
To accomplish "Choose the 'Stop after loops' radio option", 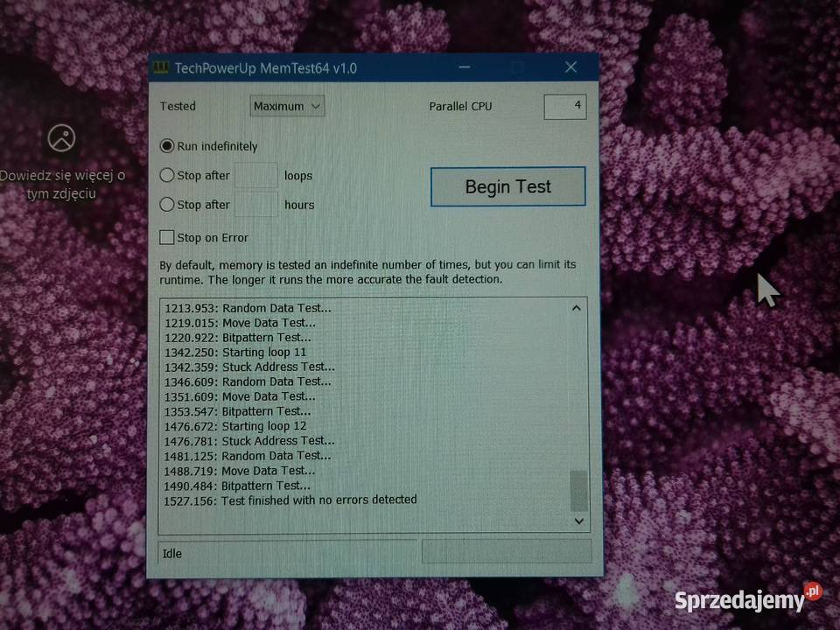I will (167, 175).
